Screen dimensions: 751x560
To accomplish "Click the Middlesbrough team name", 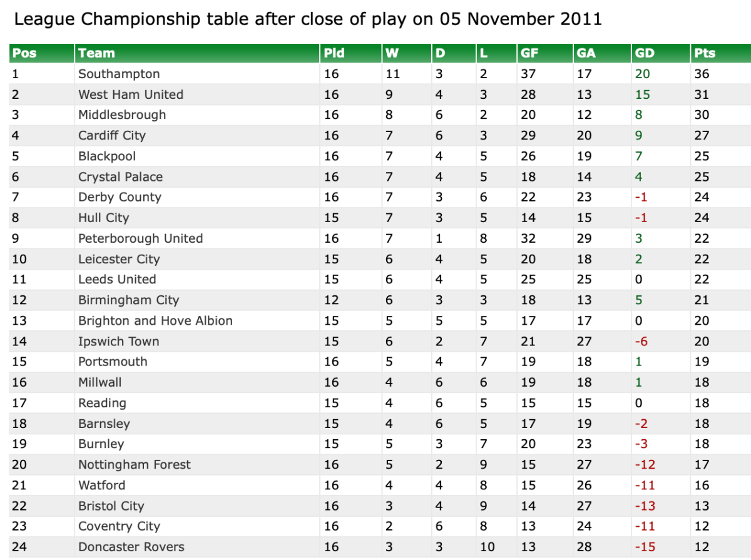I will 122,115.
